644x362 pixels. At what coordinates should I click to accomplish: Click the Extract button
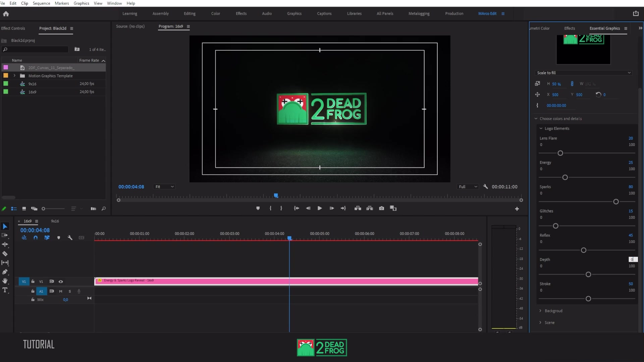click(370, 208)
